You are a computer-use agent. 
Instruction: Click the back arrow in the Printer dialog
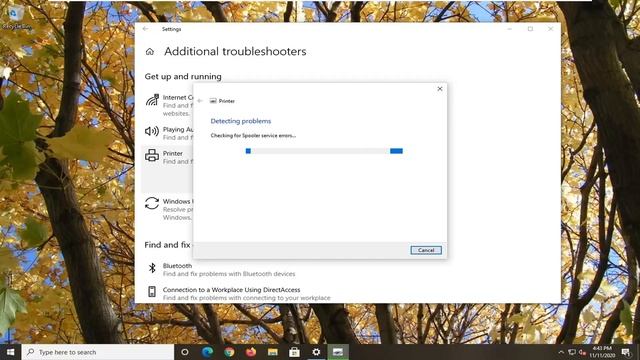pos(200,101)
